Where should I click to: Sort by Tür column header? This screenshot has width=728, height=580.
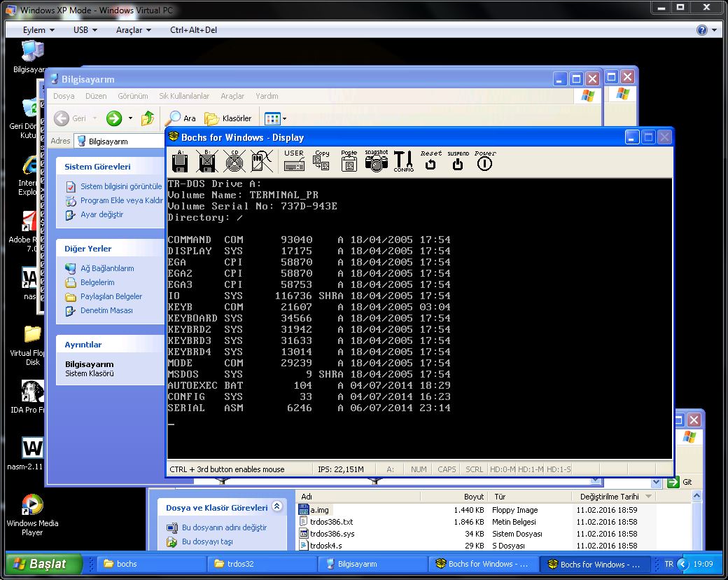click(x=528, y=497)
